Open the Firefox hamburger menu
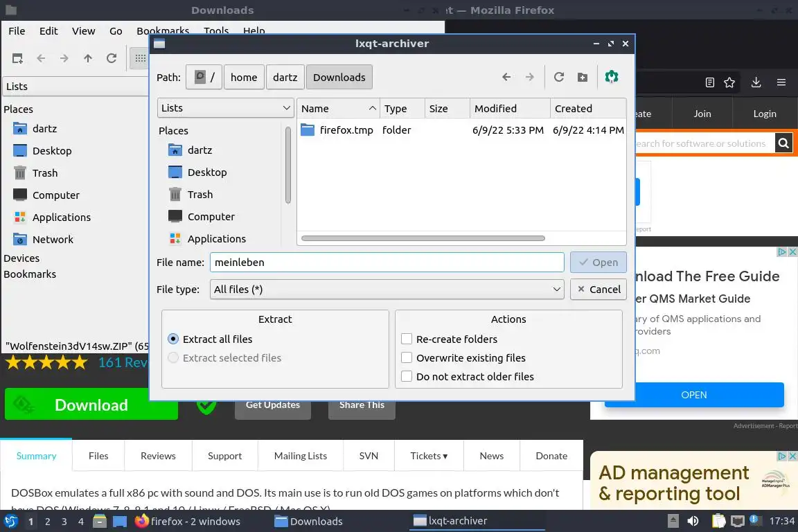Screen dimensions: 798x532 click(x=781, y=82)
